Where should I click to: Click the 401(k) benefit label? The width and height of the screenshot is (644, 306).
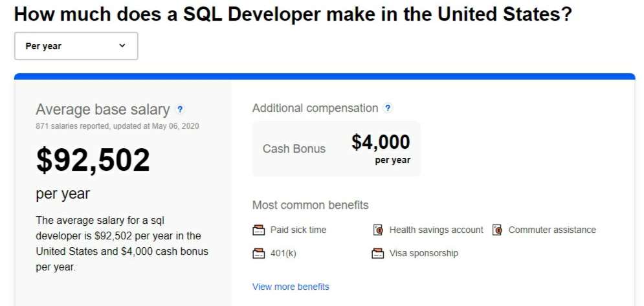283,254
